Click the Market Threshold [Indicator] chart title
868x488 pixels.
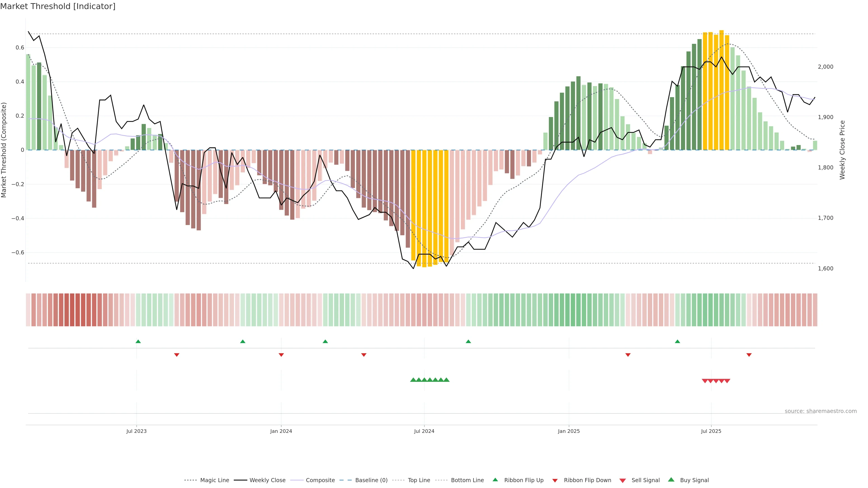tap(58, 6)
